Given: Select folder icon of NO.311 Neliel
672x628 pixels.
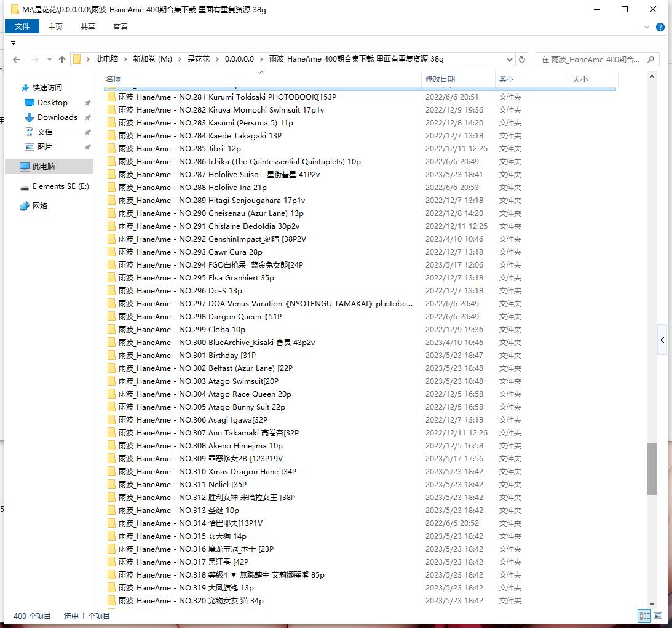Looking at the screenshot, I should 111,485.
